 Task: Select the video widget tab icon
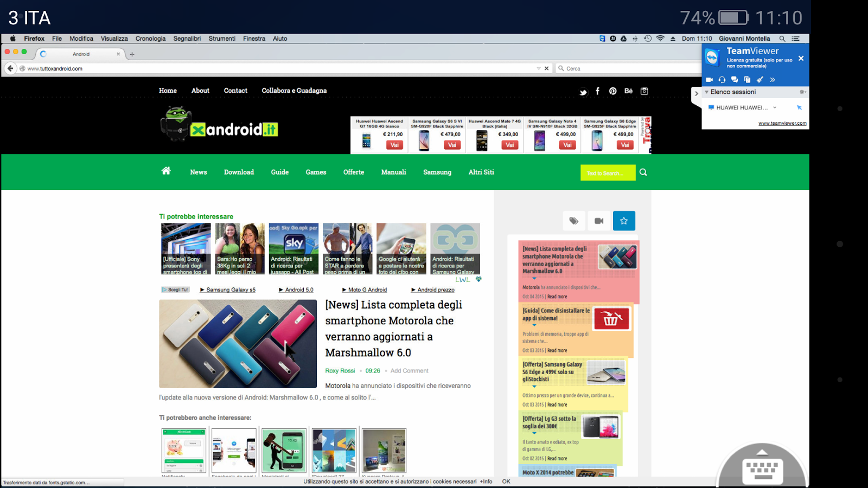click(599, 221)
